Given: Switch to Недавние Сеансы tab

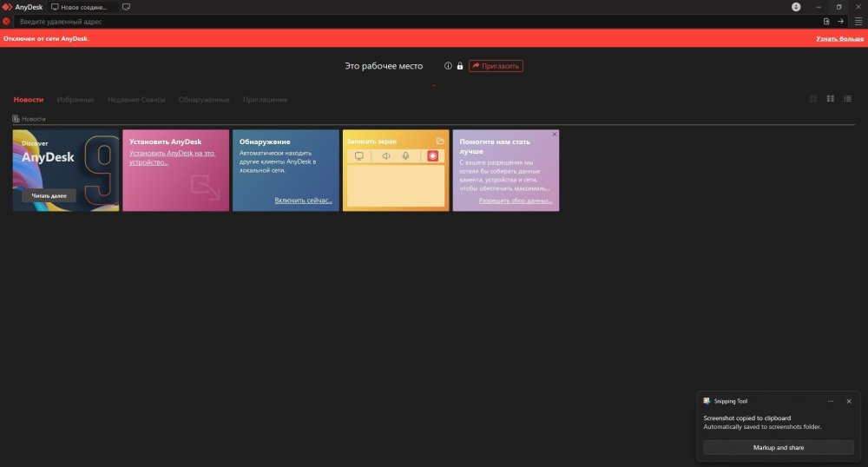Looking at the screenshot, I should point(136,100).
